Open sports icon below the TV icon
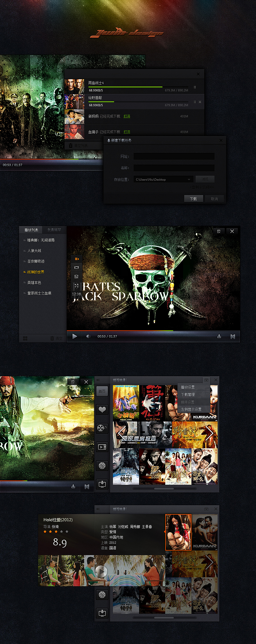This screenshot has width=256, height=644. click(x=102, y=465)
